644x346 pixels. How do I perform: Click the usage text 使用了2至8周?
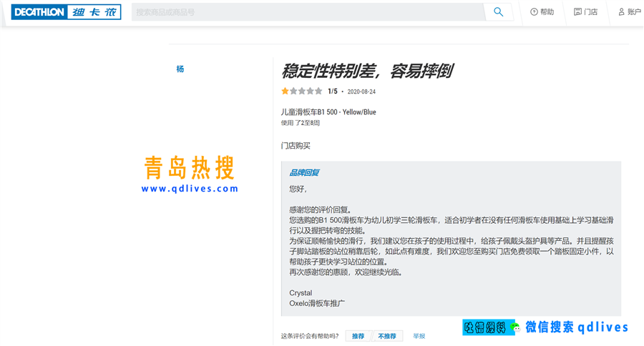[x=301, y=123]
